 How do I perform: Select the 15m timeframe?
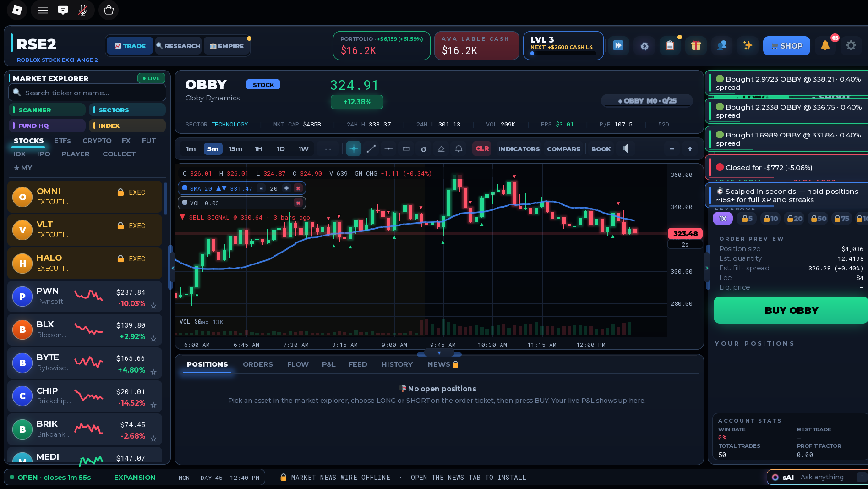235,149
